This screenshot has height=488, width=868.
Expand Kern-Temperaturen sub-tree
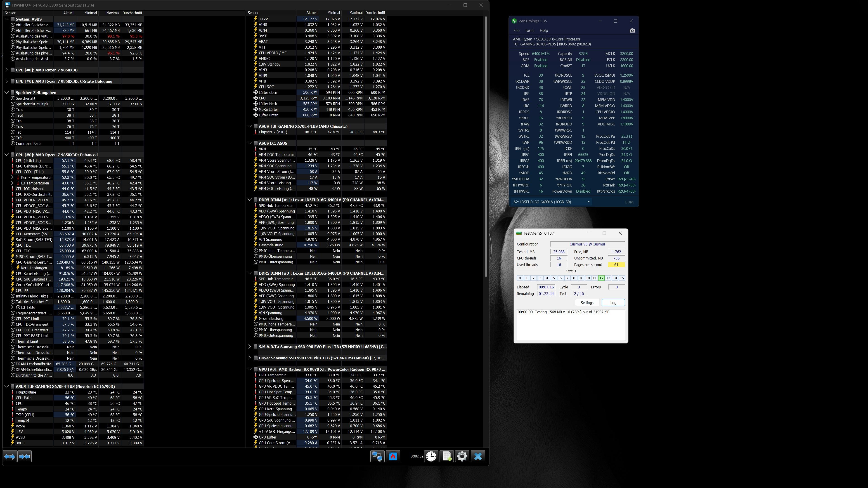pos(12,177)
